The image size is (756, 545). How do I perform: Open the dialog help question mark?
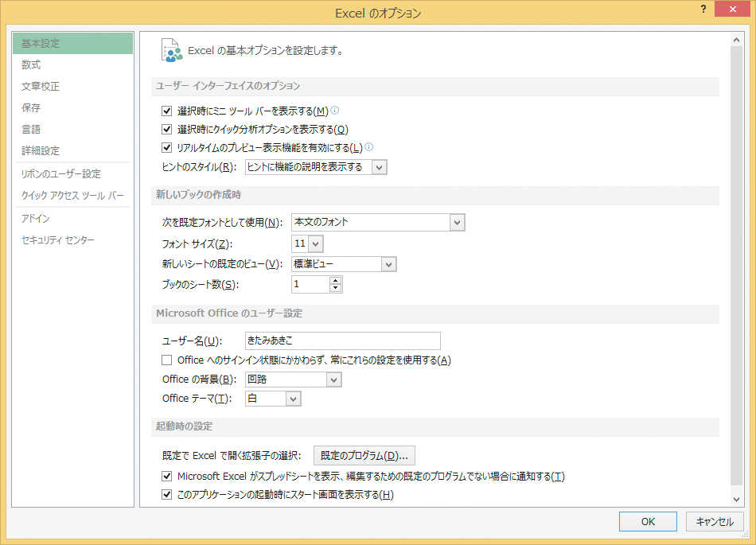point(703,10)
